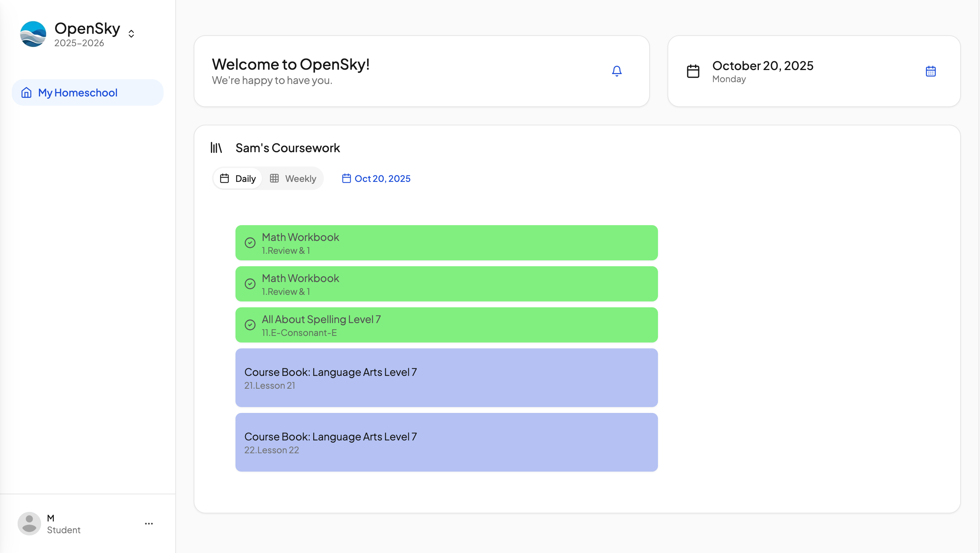The image size is (980, 553).
Task: Switch to the Daily view tab
Action: (x=238, y=178)
